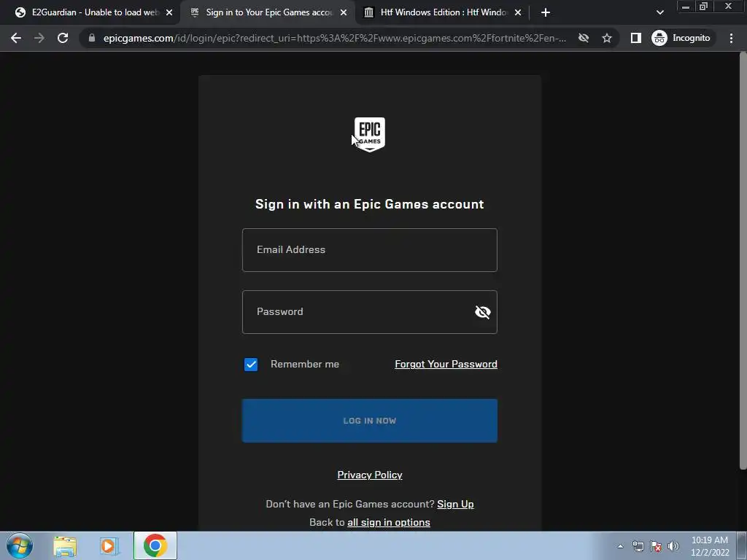Show hidden system tray icons
Image resolution: width=747 pixels, height=560 pixels.
click(620, 546)
